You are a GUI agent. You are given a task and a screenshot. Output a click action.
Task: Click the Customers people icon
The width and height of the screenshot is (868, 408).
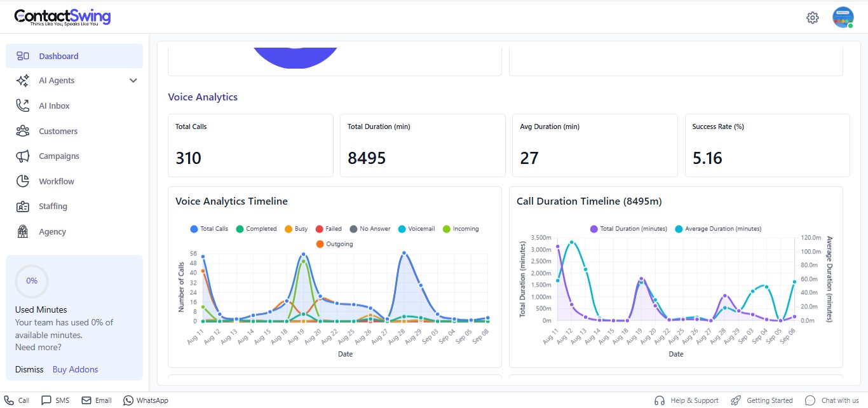click(23, 131)
